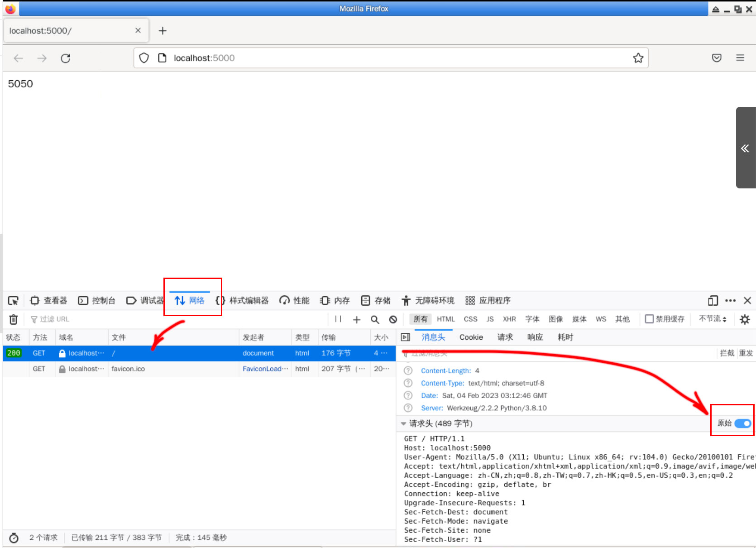Expand the sidebar double-chevron handle
This screenshot has height=548, width=756.
[x=745, y=148]
